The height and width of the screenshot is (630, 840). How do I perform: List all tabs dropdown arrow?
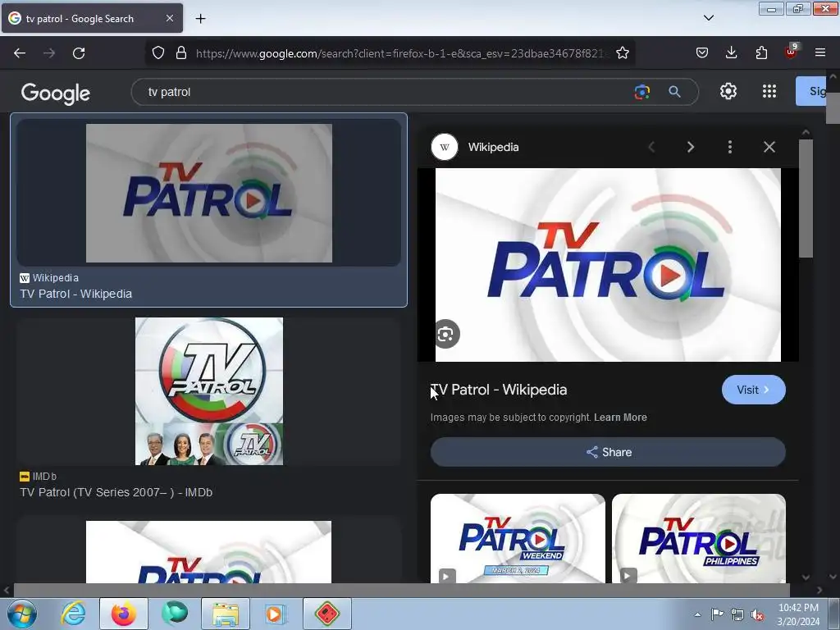[x=708, y=18]
